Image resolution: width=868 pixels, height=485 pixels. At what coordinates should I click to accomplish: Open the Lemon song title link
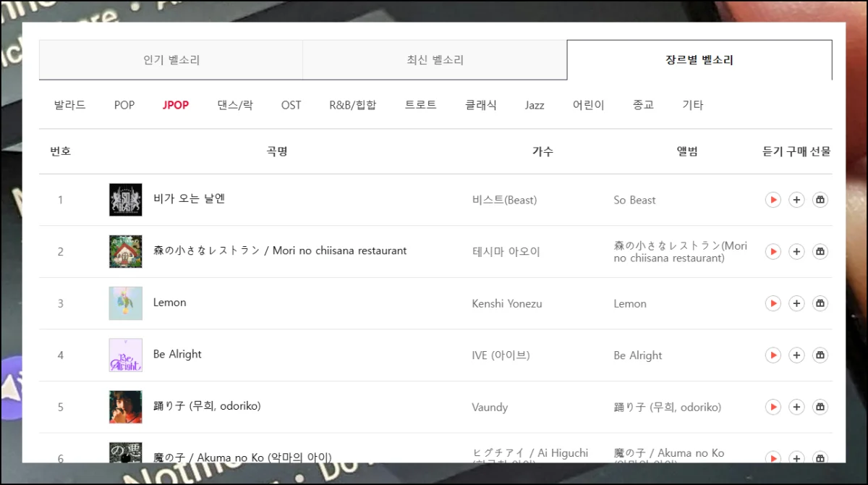point(169,303)
